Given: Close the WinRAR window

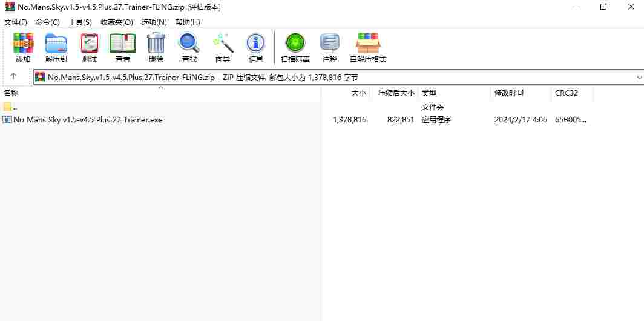Looking at the screenshot, I should click(631, 7).
